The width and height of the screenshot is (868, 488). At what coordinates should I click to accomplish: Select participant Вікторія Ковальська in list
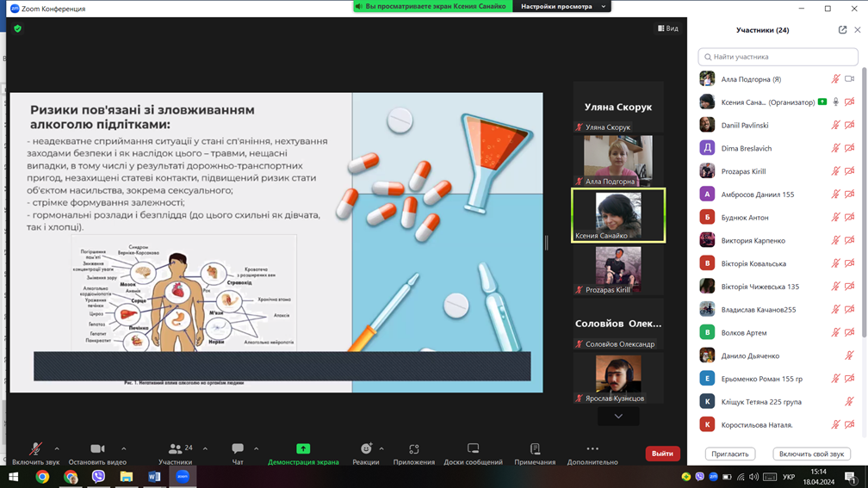point(778,263)
